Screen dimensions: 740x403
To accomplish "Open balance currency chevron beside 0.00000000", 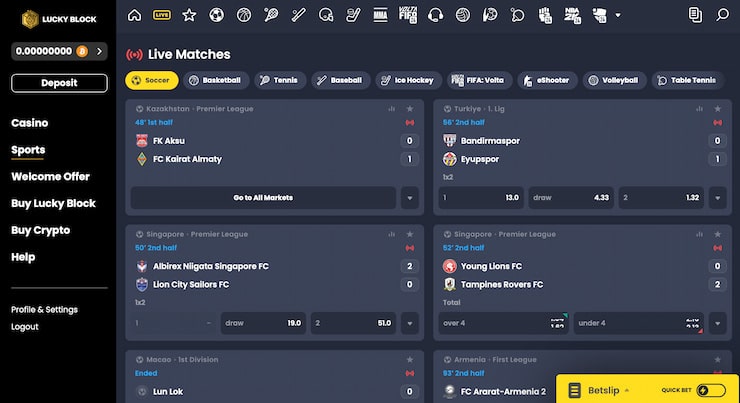I will pyautogui.click(x=99, y=51).
